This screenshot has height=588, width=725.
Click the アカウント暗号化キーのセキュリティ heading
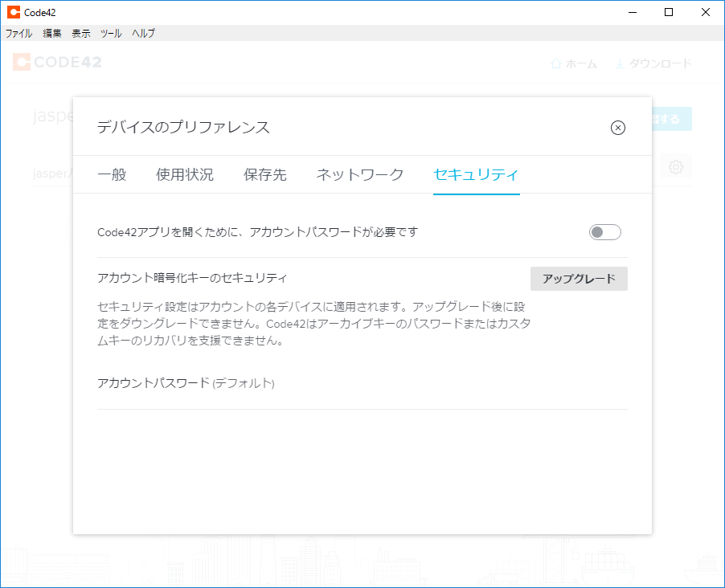pyautogui.click(x=192, y=278)
